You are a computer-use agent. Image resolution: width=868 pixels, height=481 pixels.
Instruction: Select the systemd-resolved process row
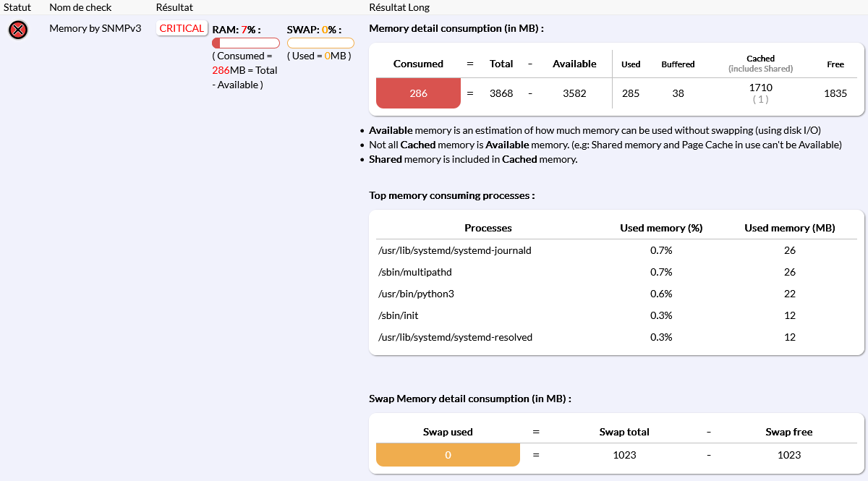pos(455,337)
